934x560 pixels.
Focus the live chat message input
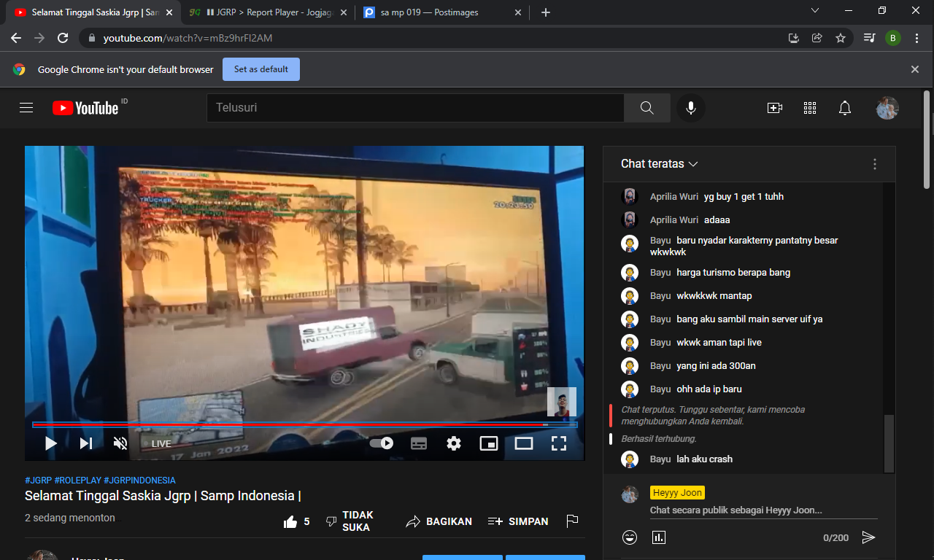764,510
